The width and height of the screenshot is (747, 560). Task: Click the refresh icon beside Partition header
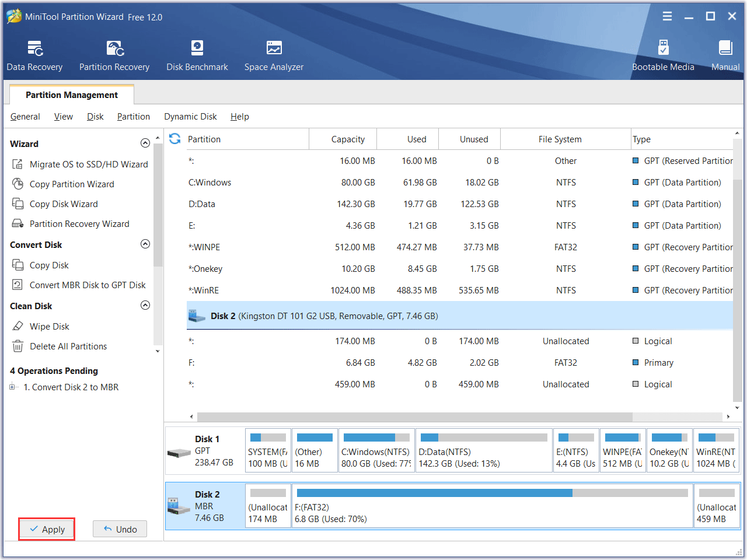pos(174,139)
